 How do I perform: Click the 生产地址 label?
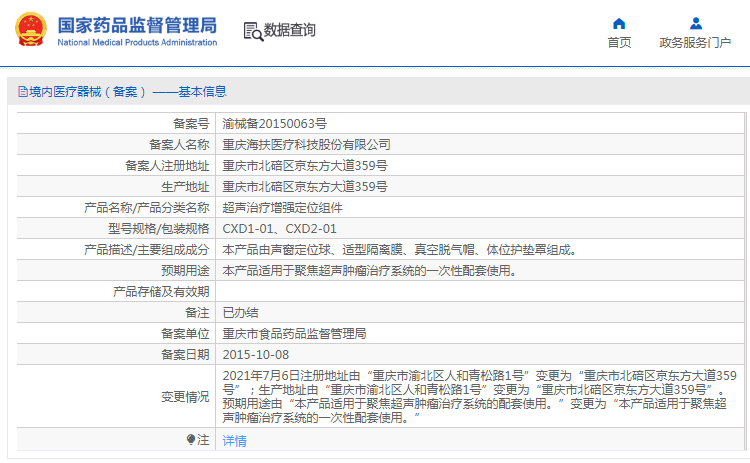click(185, 187)
